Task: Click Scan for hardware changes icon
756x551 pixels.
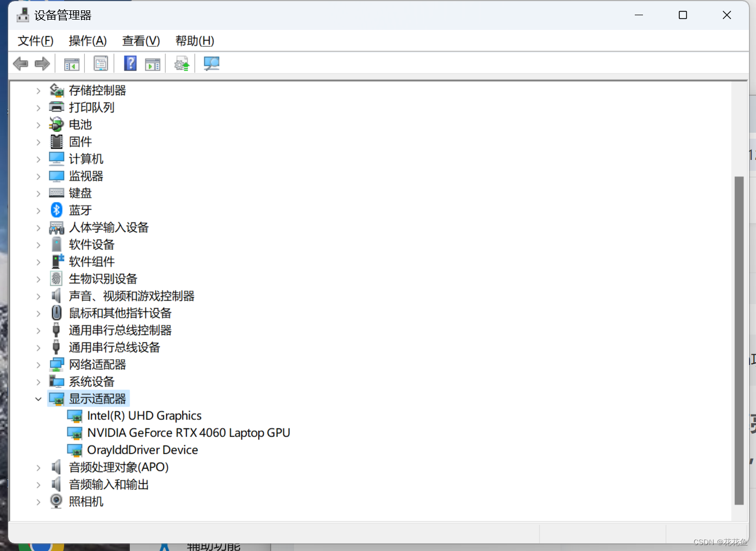Action: [211, 64]
